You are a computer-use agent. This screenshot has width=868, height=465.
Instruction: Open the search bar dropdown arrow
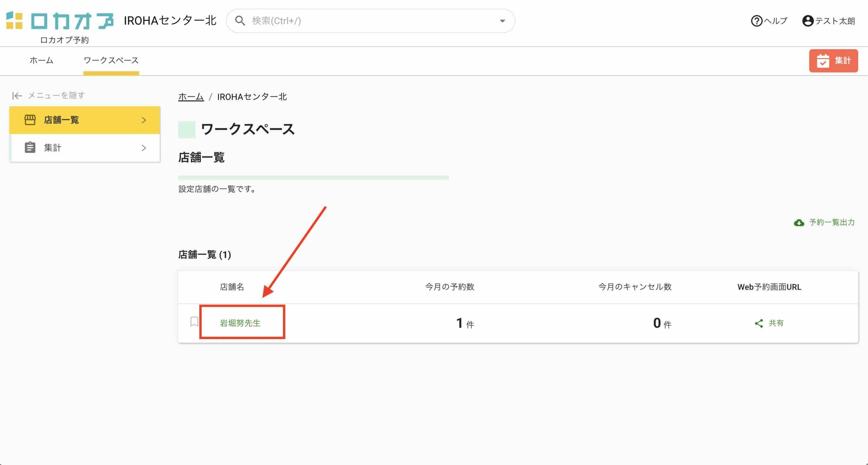pyautogui.click(x=502, y=21)
